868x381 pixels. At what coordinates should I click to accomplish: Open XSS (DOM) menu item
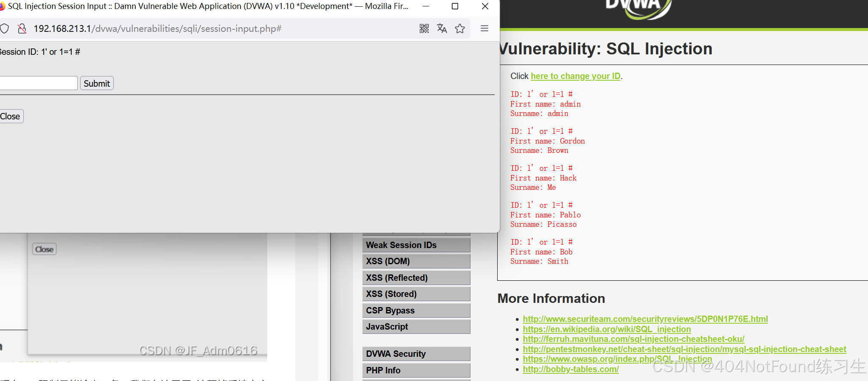click(x=416, y=261)
